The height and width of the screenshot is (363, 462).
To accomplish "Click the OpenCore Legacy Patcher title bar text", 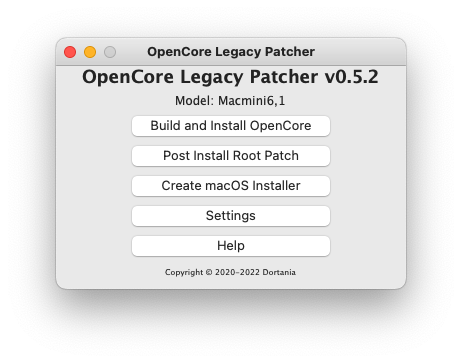I will tap(231, 52).
